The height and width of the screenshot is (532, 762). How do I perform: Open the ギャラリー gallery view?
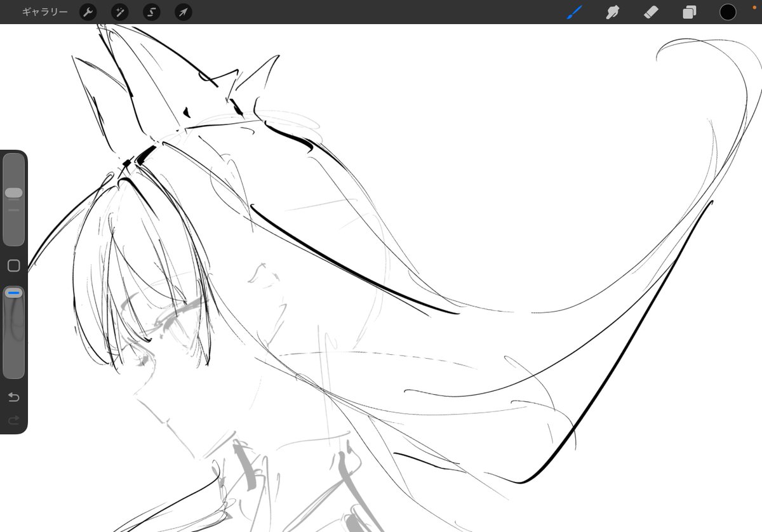44,12
